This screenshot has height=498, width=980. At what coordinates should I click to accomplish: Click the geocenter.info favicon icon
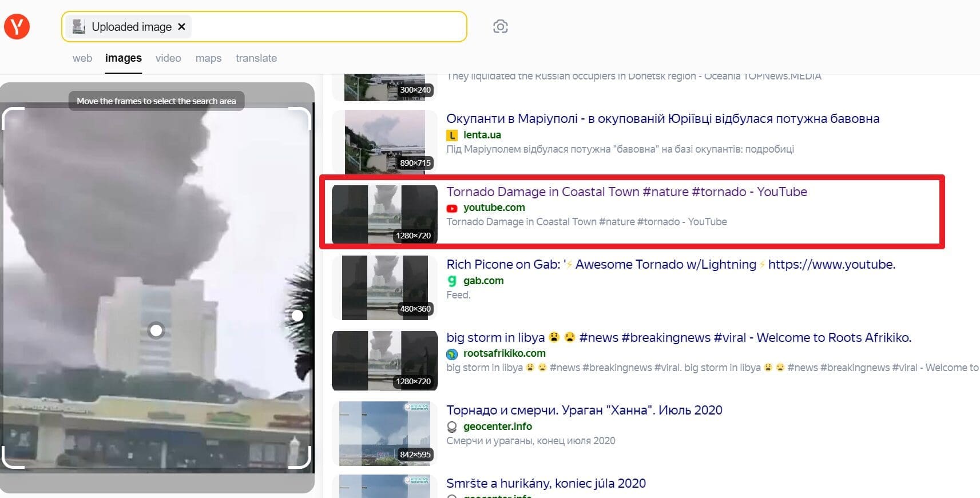click(x=452, y=427)
